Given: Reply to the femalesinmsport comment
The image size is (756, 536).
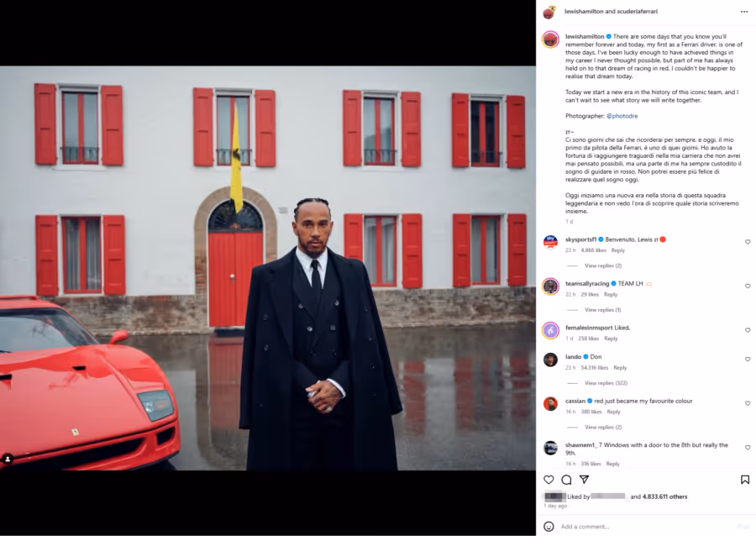Looking at the screenshot, I should click(x=611, y=339).
